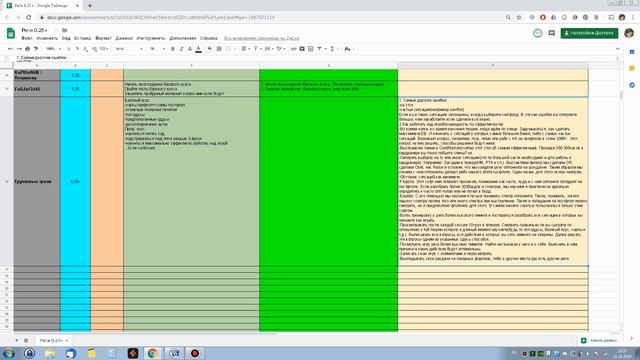
Task: Open the Calendar side panel icon
Action: coord(632,52)
